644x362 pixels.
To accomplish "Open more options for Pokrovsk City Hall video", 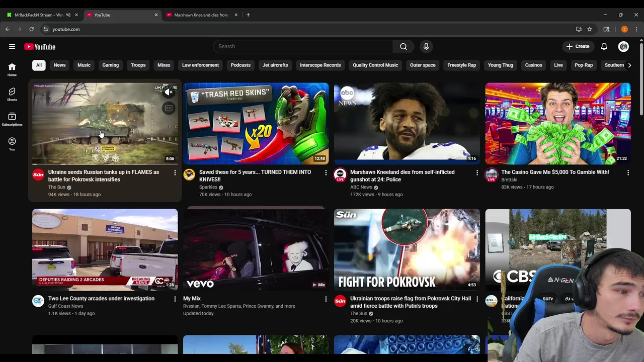I will (477, 299).
